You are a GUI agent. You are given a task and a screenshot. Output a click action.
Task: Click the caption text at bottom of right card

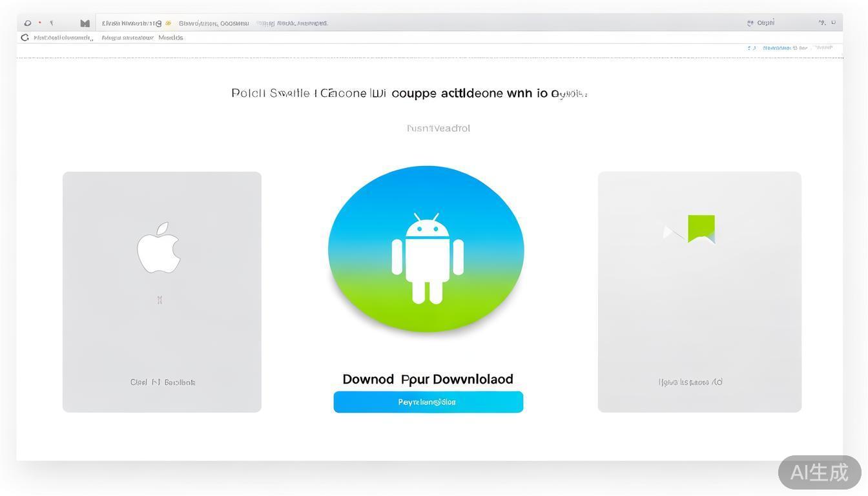tap(690, 382)
